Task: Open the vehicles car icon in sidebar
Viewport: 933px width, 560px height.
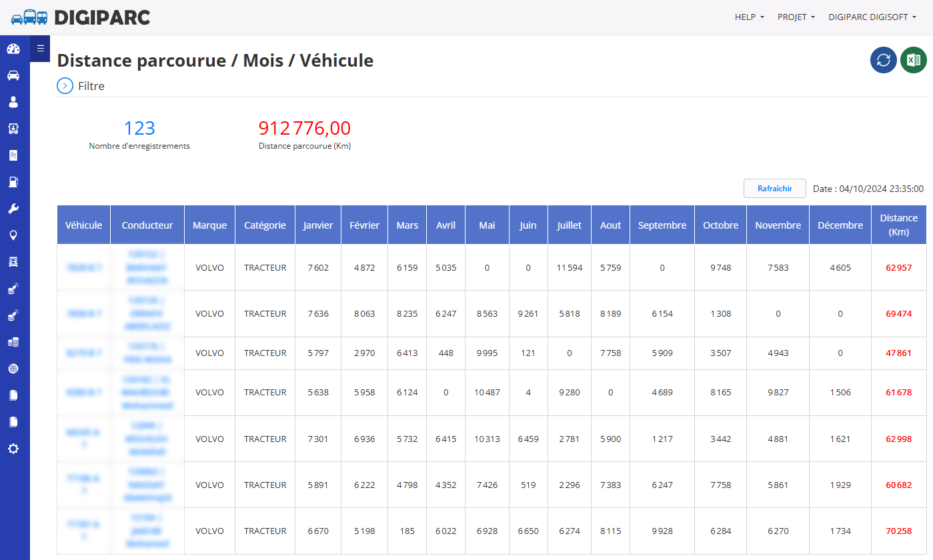Action: pos(13,75)
